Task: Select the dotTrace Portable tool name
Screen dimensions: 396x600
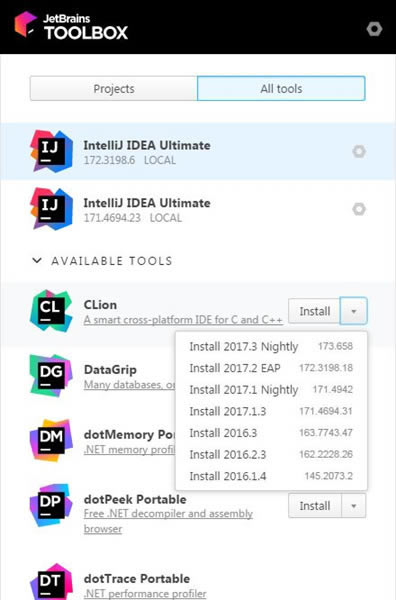Action: pos(137,579)
